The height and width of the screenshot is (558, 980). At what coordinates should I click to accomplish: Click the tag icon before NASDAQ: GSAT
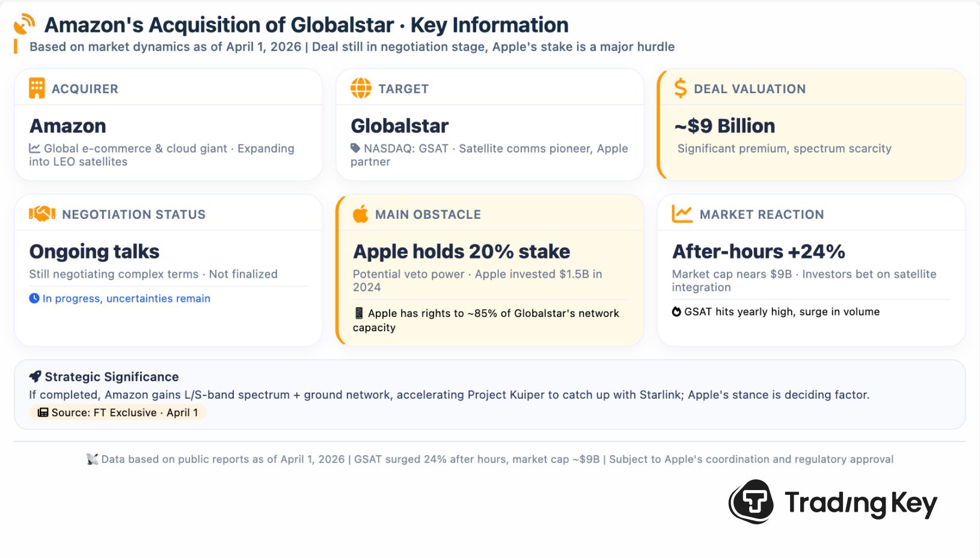356,149
